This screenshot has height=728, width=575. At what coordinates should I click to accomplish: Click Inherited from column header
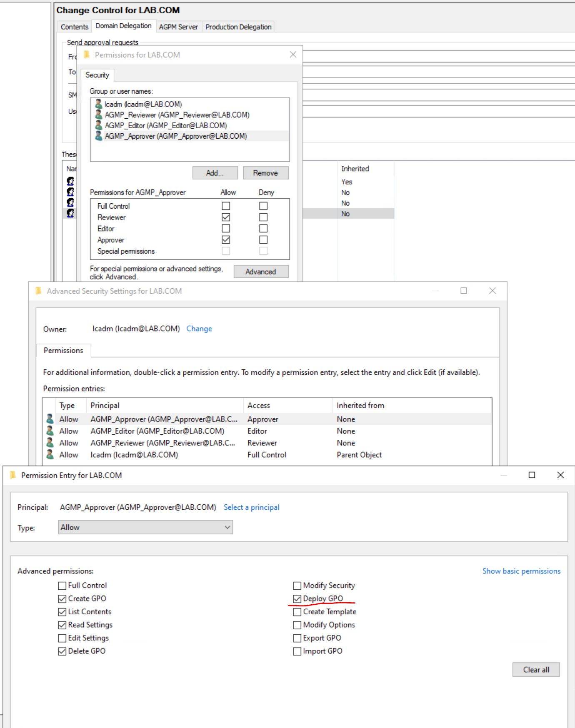click(x=412, y=405)
